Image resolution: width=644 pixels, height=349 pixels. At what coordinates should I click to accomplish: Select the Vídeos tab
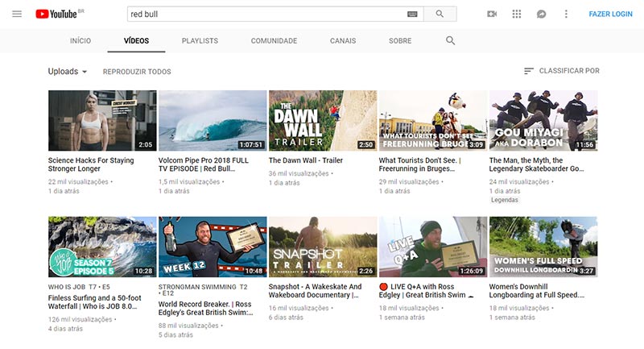(136, 40)
